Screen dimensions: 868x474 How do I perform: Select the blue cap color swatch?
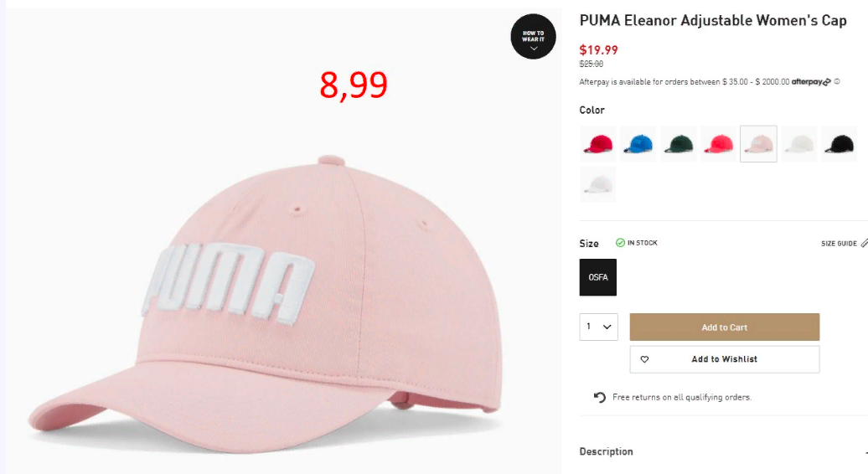click(x=638, y=144)
